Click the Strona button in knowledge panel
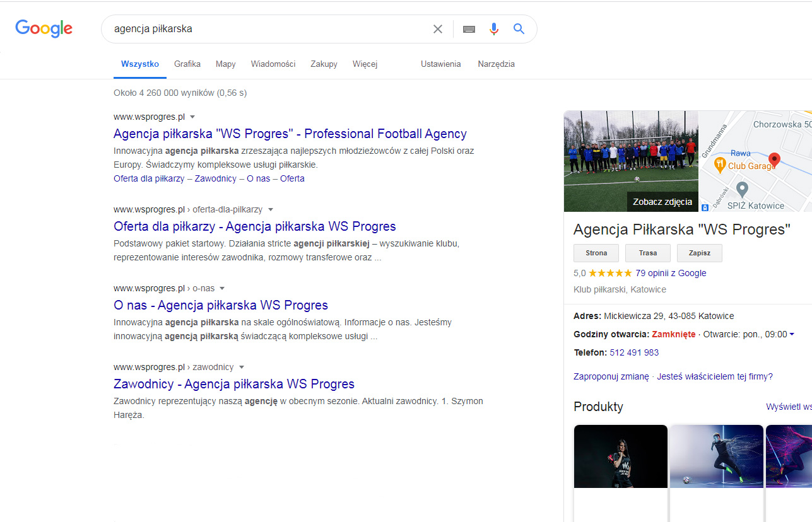Screen dimensions: 812x522 click(596, 253)
